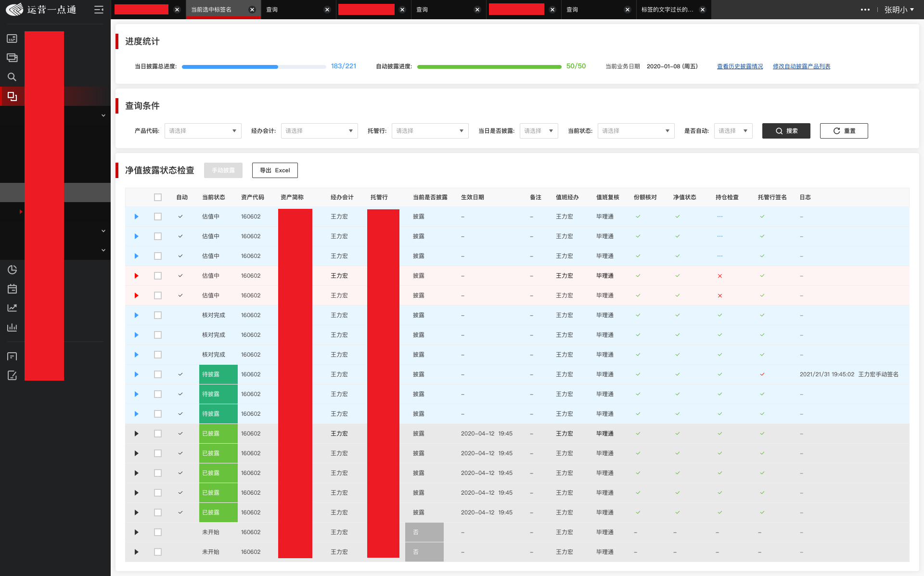Image resolution: width=924 pixels, height=576 pixels.
Task: Click ellipsis status in first row 持仓检查
Action: pos(720,217)
